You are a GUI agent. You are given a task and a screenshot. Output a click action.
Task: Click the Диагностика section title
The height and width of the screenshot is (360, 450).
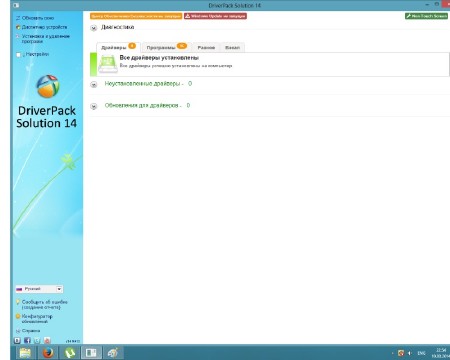tap(118, 27)
